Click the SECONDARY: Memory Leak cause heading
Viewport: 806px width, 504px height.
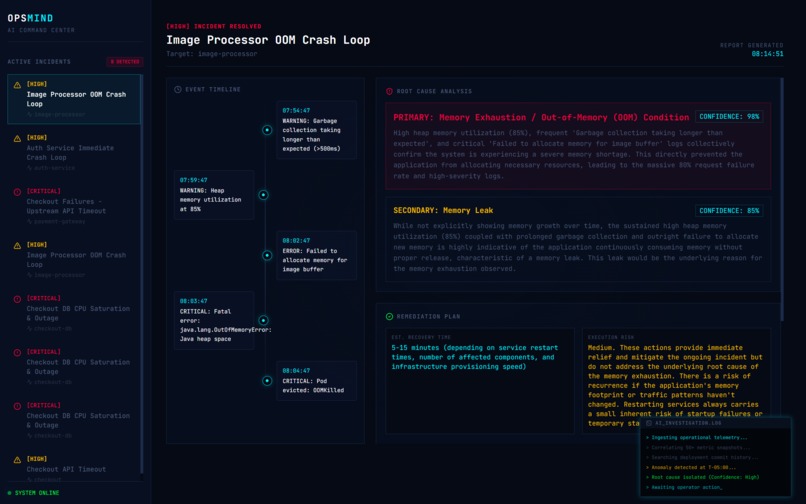[x=443, y=210]
